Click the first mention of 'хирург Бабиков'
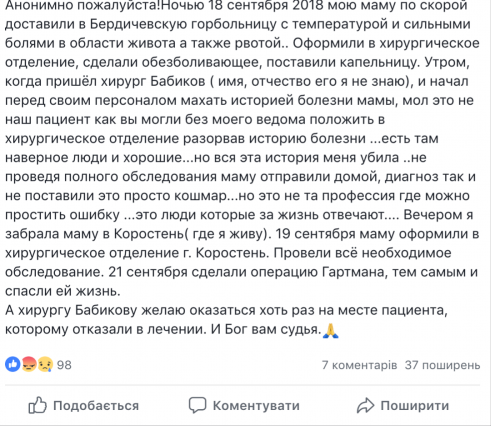Viewport: 491px width, 426px height. click(x=153, y=81)
